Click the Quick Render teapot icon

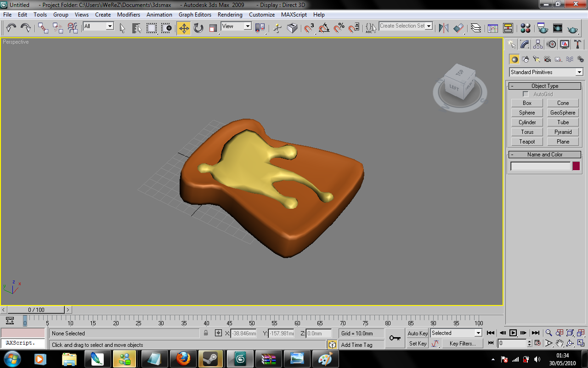(572, 29)
